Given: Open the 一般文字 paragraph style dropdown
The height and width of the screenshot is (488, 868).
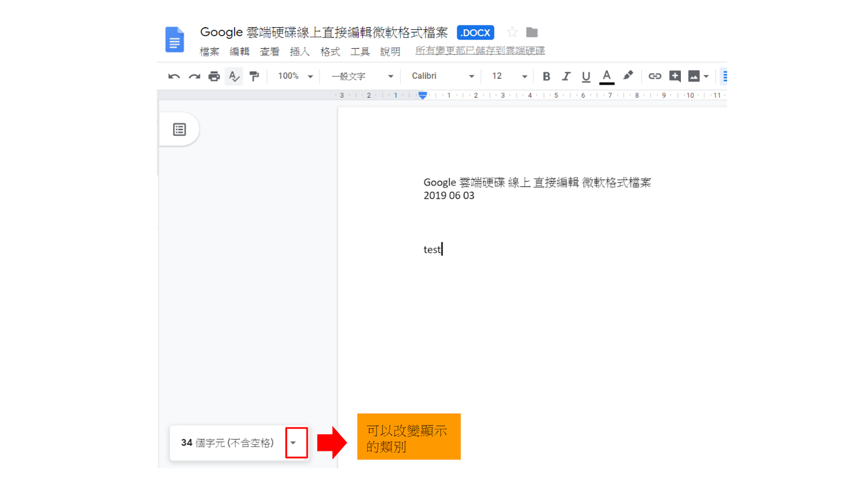Looking at the screenshot, I should 362,76.
